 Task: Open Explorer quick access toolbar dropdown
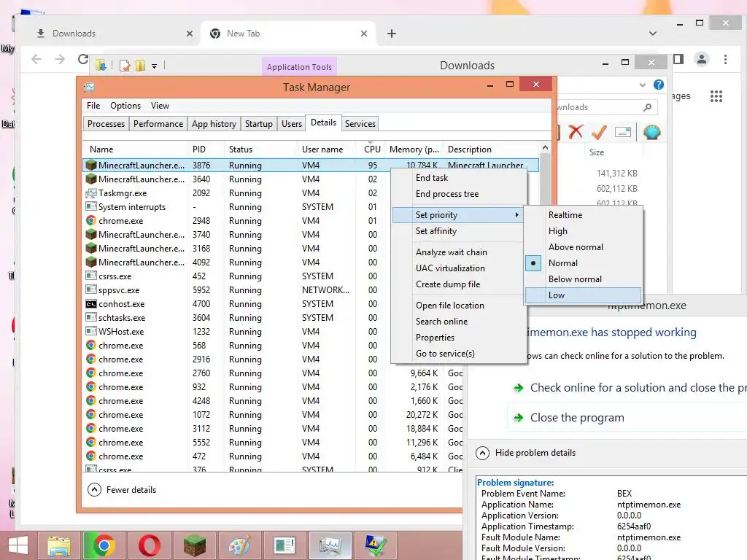tap(155, 66)
